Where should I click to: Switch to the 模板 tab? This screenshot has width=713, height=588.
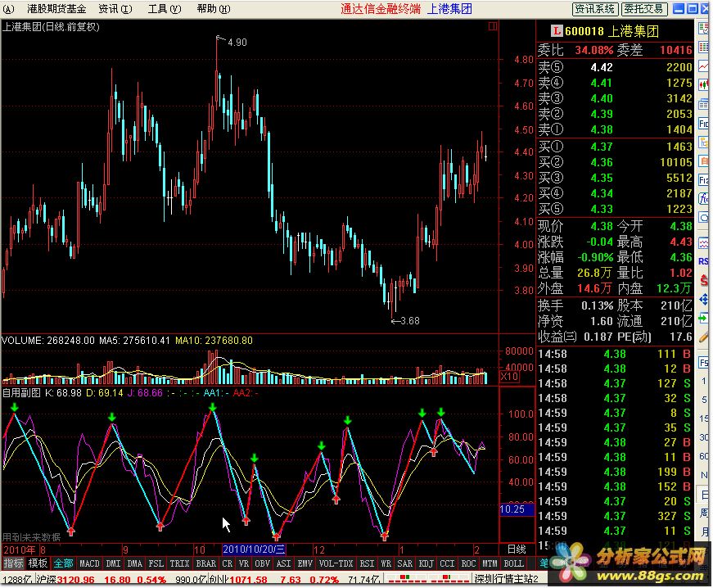[38, 563]
